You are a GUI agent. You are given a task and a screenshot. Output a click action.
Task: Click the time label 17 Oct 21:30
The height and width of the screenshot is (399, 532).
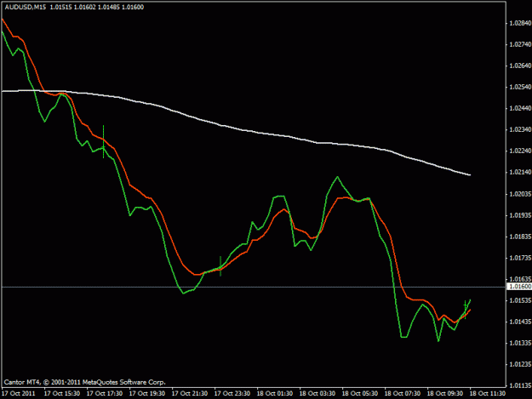(190, 394)
